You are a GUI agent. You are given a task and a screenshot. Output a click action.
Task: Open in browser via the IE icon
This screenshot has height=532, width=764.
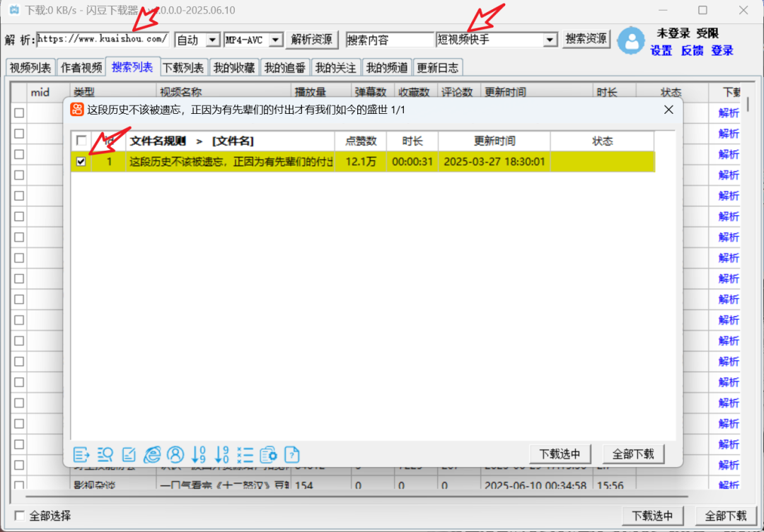pyautogui.click(x=152, y=454)
